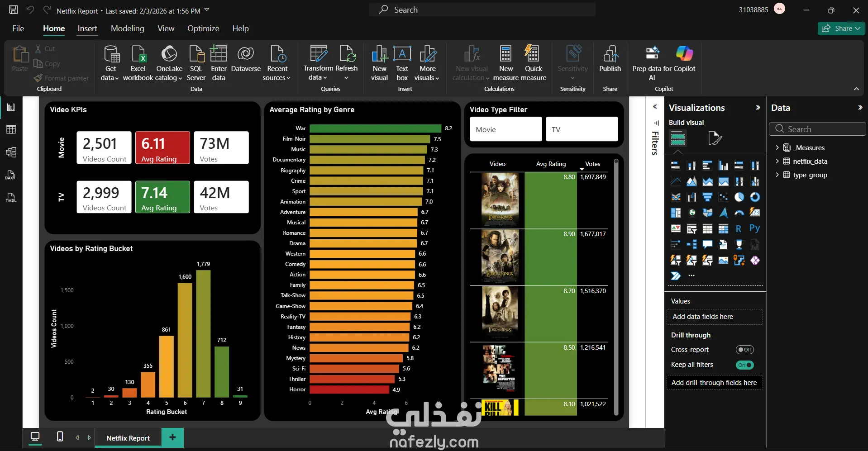Insert a Funnel chart visual

707,197
